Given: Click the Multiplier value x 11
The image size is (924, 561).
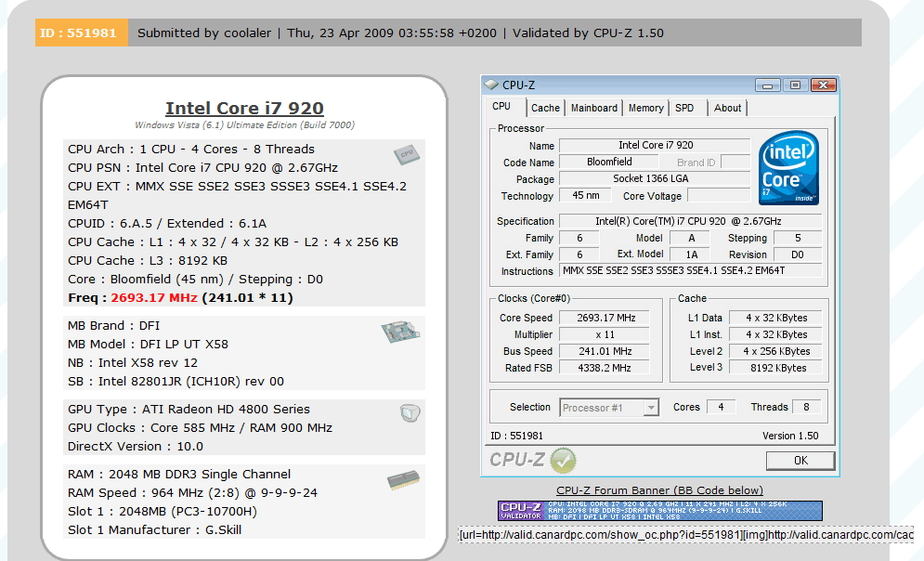Looking at the screenshot, I should click(605, 334).
